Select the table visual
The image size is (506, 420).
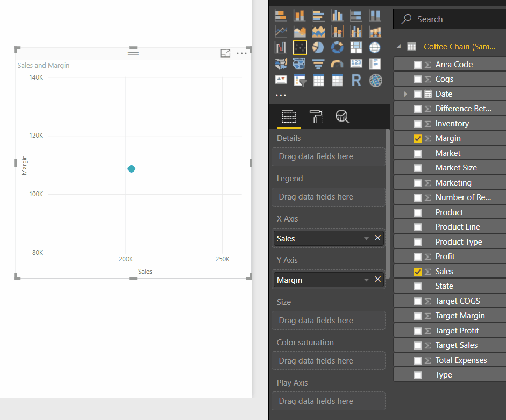pyautogui.click(x=318, y=80)
